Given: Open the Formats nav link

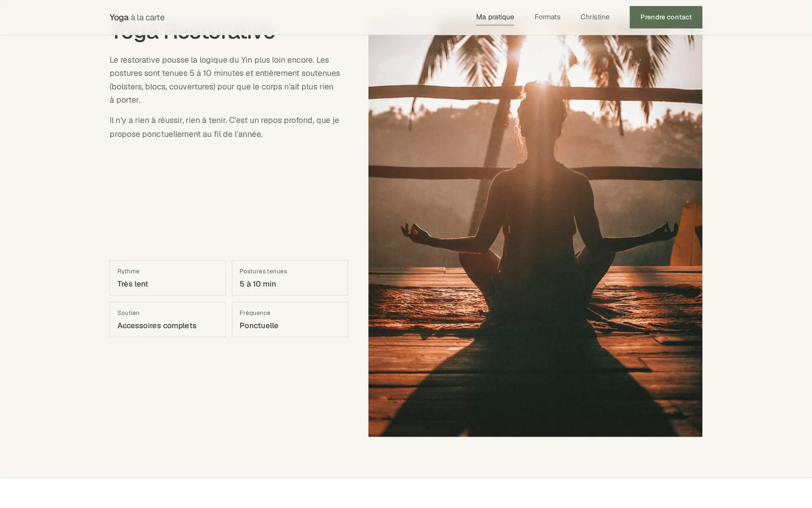Looking at the screenshot, I should [x=547, y=17].
